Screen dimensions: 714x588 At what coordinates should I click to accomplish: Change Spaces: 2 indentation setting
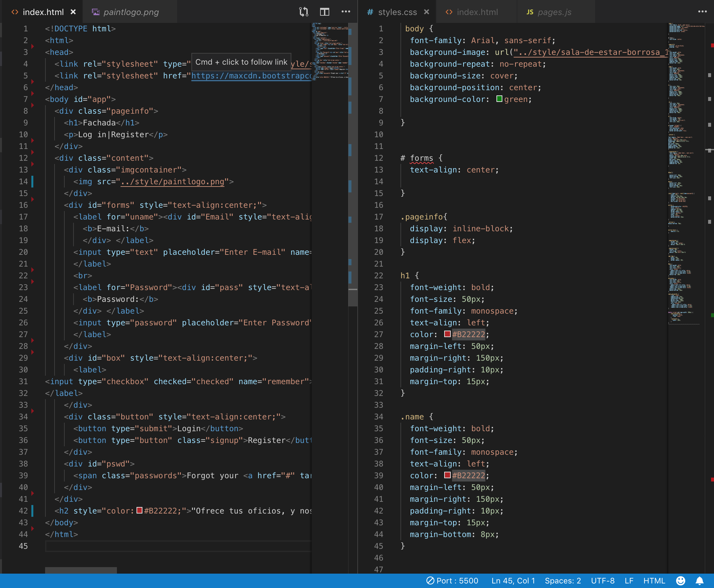click(x=562, y=581)
